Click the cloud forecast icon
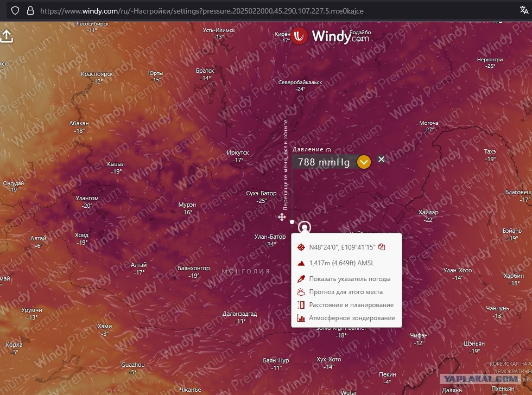This screenshot has height=395, width=532. pyautogui.click(x=301, y=292)
